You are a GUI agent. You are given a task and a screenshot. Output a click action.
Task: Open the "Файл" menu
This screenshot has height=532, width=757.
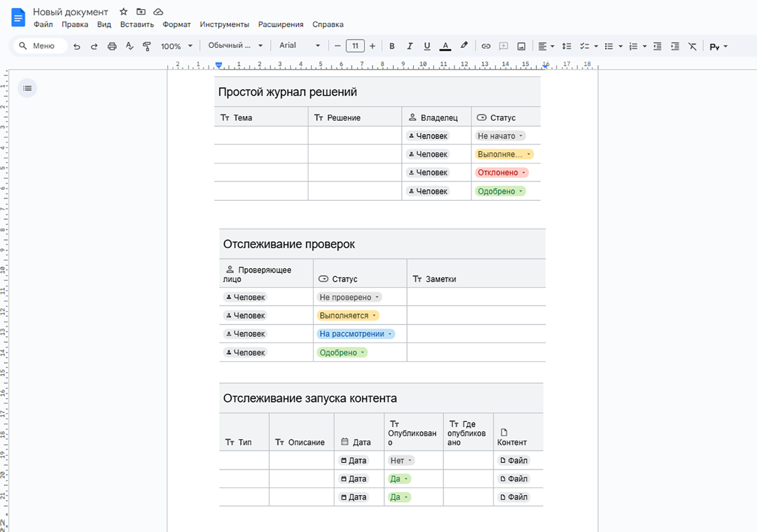tap(43, 24)
